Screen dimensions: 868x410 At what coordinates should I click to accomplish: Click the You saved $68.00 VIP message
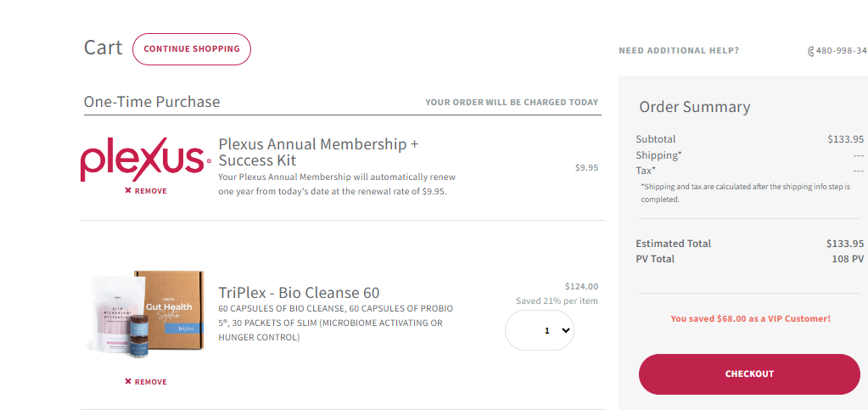750,318
